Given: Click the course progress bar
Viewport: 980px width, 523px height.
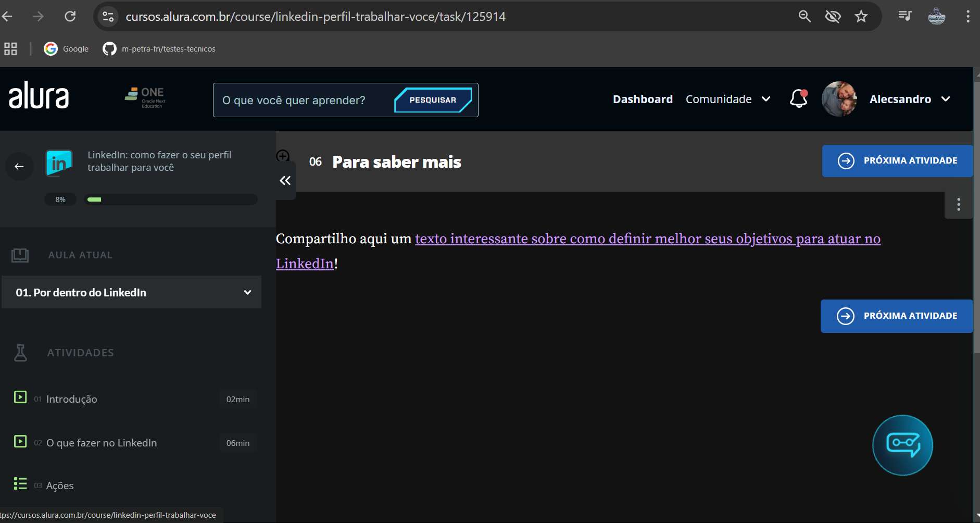Looking at the screenshot, I should tap(171, 200).
